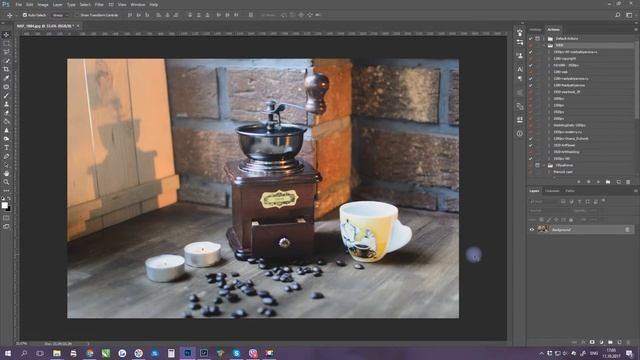The width and height of the screenshot is (640, 360).
Task: Switch to the History tab
Action: (535, 29)
